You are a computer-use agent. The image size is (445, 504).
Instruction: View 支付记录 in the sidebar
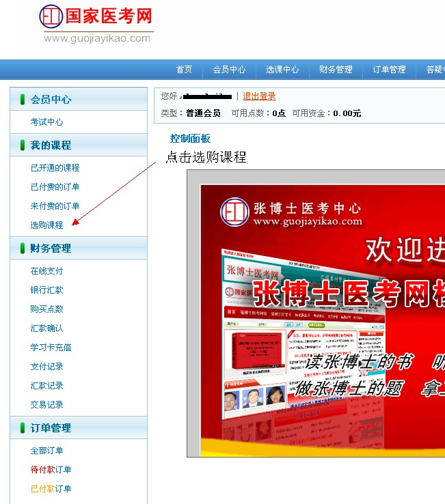tap(46, 367)
